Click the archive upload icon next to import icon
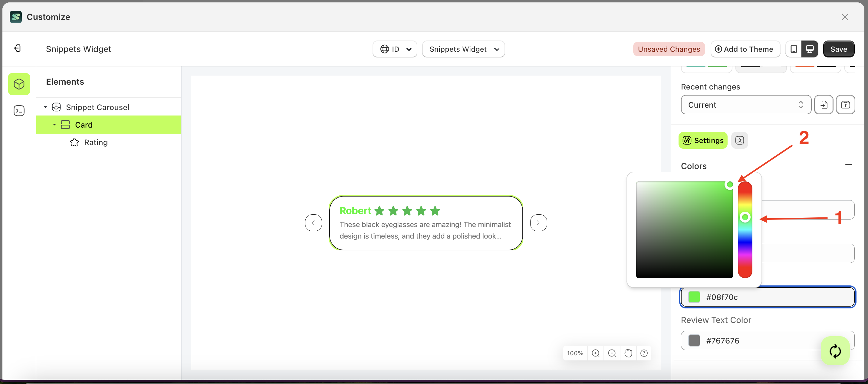Viewport: 868px width, 384px height. click(x=846, y=105)
